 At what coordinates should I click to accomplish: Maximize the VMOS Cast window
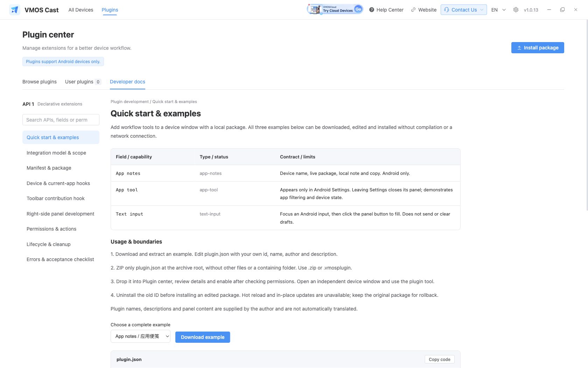tap(562, 10)
